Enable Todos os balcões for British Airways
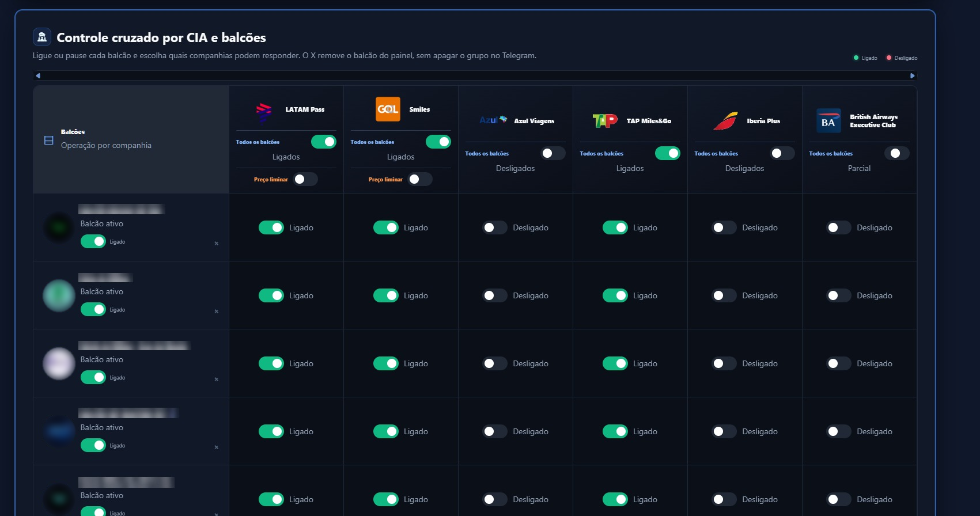980x516 pixels. (x=897, y=153)
